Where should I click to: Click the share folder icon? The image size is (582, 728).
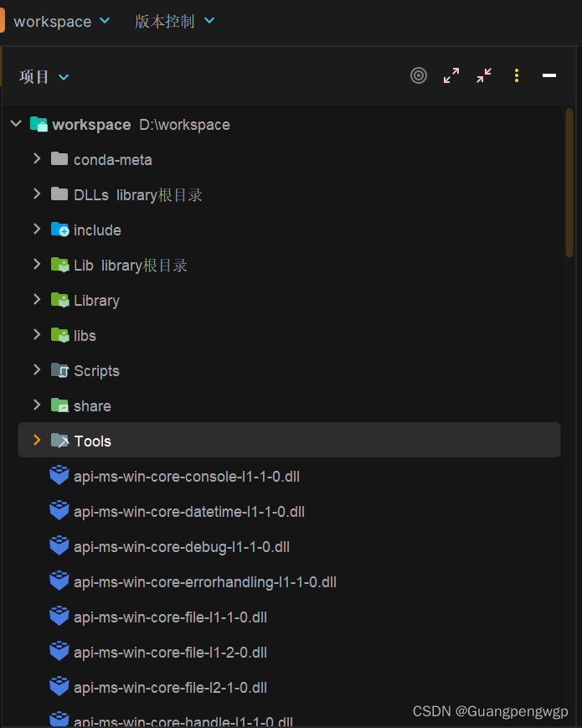click(x=59, y=405)
